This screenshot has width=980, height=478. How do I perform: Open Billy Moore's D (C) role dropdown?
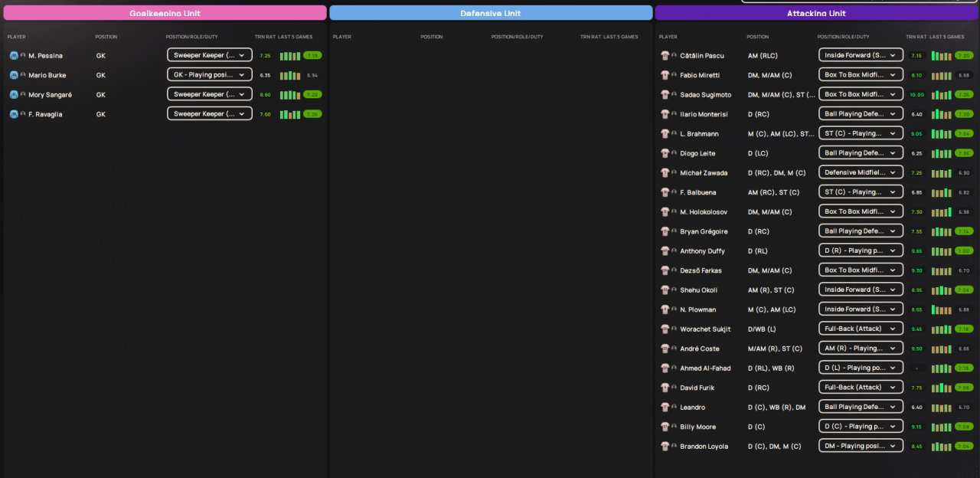pyautogui.click(x=861, y=427)
